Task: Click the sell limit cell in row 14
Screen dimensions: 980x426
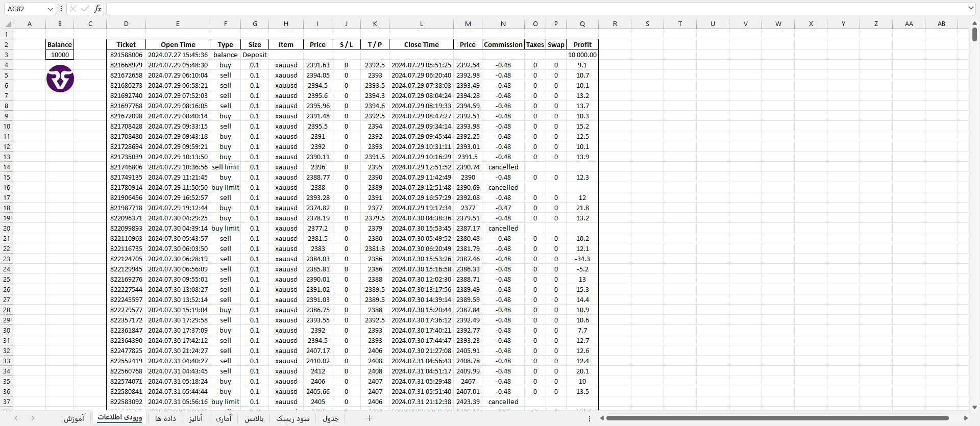Action: 225,167
